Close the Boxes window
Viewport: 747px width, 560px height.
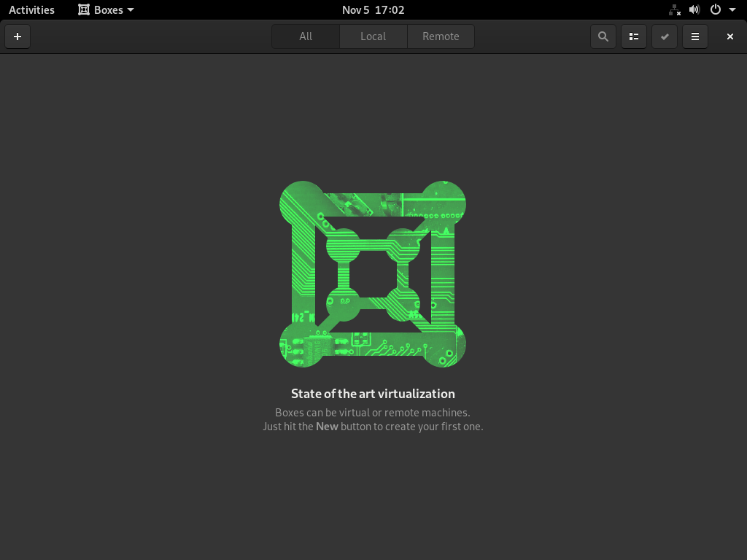point(729,36)
